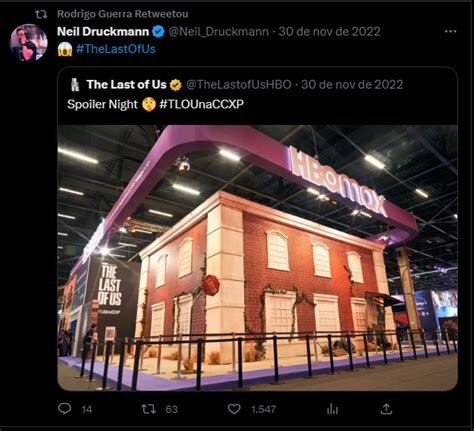474x431 pixels.
Task: Like the tweet with the heart icon
Action: pyautogui.click(x=234, y=409)
